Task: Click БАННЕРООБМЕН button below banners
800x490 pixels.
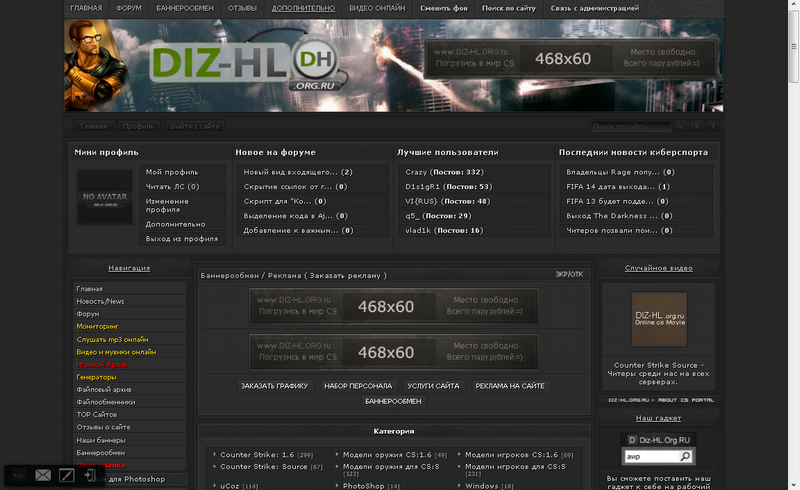Action: [x=393, y=401]
